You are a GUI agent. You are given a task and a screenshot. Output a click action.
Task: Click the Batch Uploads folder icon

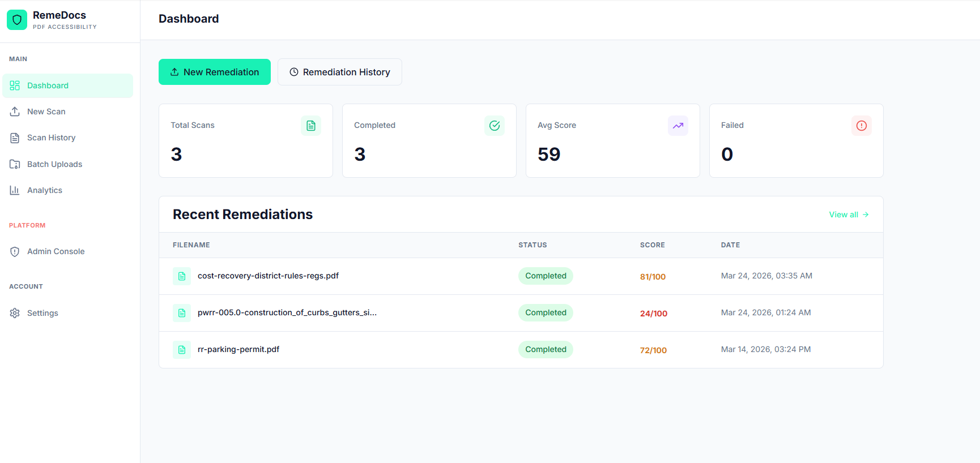[15, 164]
